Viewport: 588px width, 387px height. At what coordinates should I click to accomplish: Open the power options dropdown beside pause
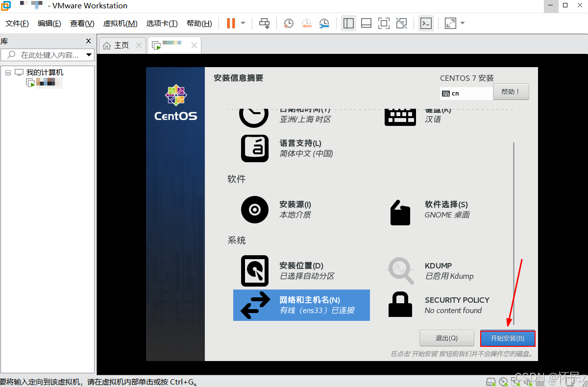243,23
